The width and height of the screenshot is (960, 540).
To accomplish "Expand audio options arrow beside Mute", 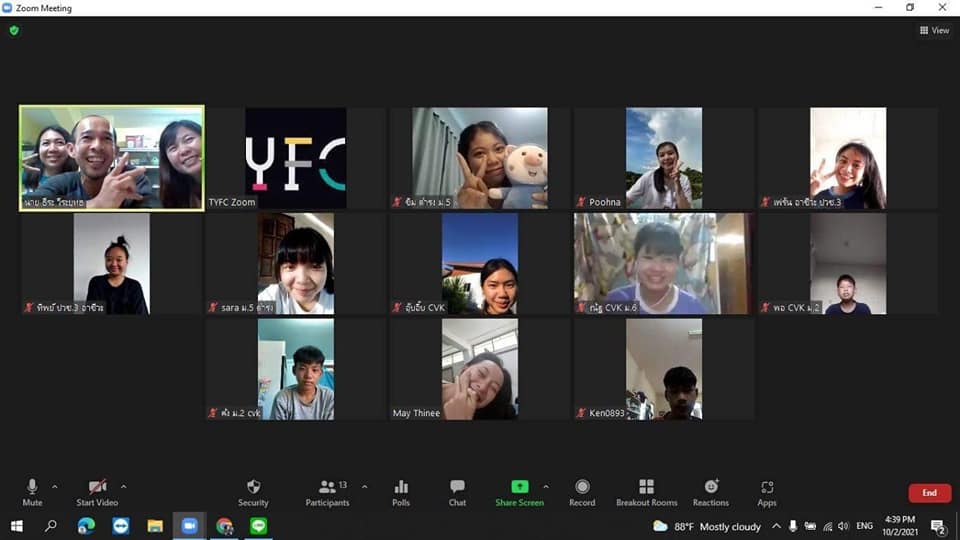I will (x=55, y=487).
